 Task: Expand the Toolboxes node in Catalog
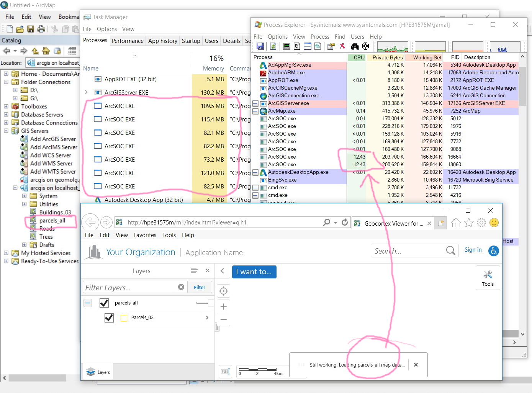[6, 106]
